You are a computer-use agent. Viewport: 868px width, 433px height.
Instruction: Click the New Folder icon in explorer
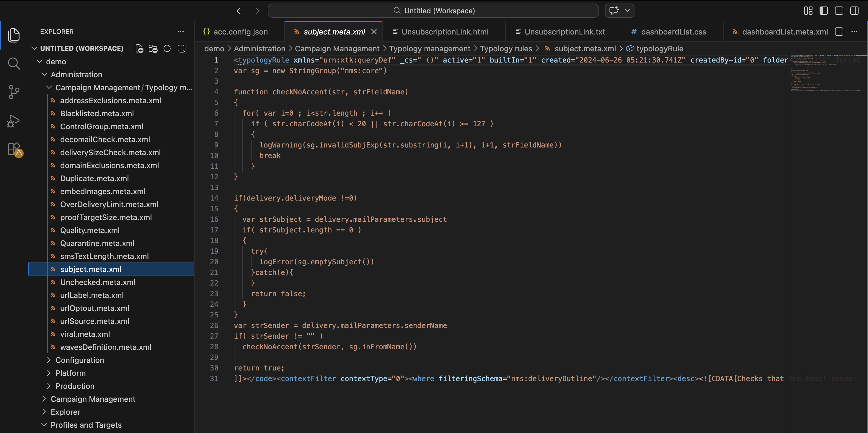coord(153,48)
